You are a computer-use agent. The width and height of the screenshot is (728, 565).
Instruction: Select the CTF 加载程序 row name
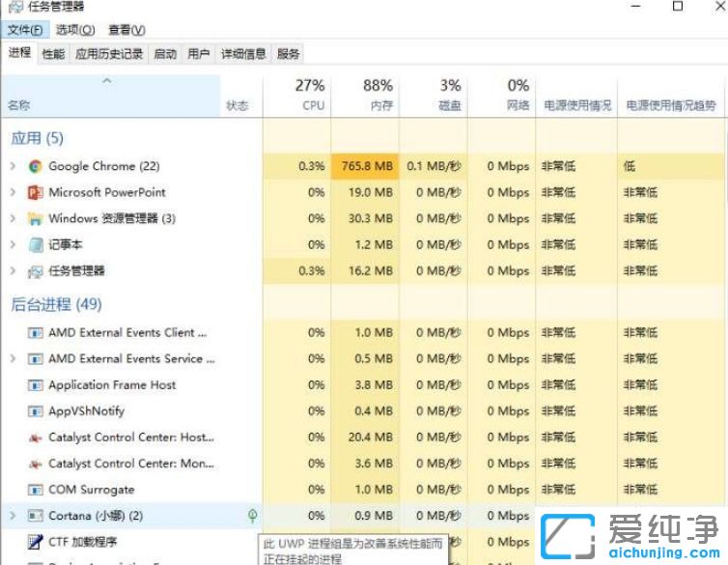click(83, 542)
